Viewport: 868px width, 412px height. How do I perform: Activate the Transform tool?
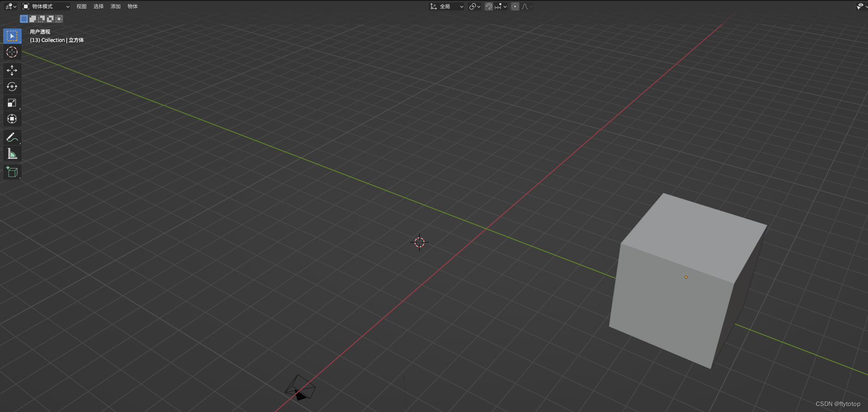click(x=12, y=119)
